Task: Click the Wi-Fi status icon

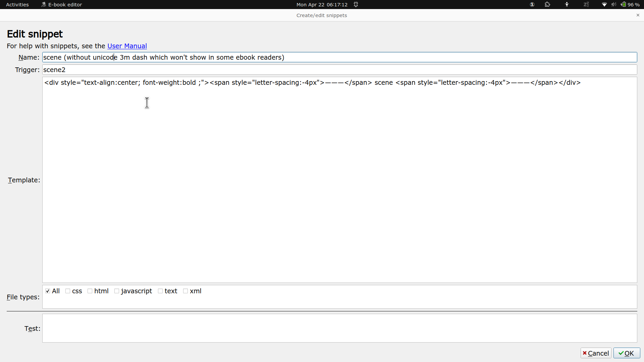Action: pyautogui.click(x=604, y=5)
